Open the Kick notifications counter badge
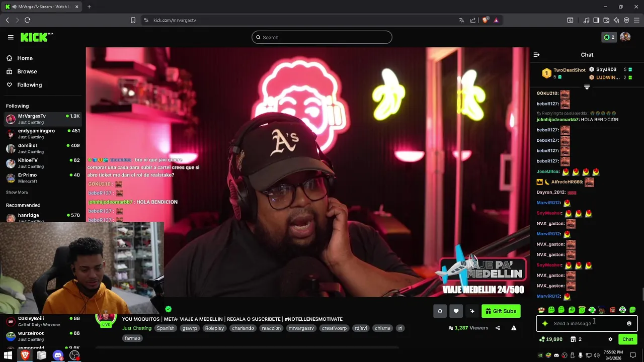 (x=609, y=37)
